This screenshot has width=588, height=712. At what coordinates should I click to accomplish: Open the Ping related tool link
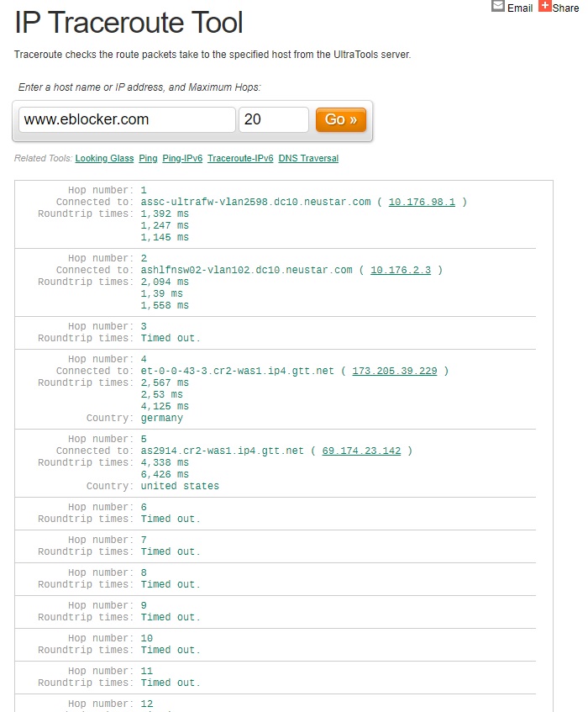click(148, 158)
